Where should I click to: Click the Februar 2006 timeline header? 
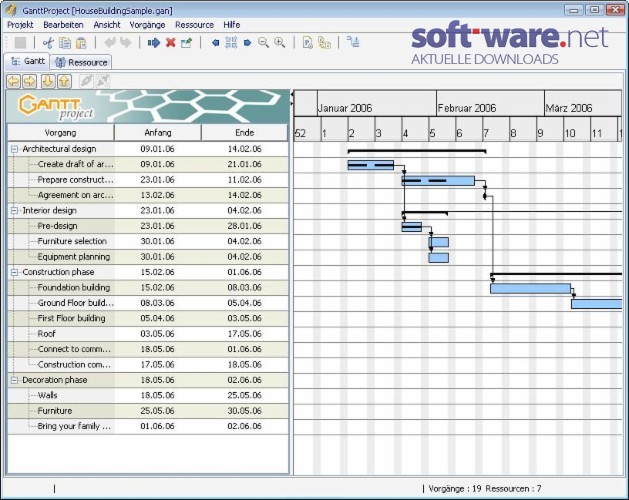(x=490, y=104)
